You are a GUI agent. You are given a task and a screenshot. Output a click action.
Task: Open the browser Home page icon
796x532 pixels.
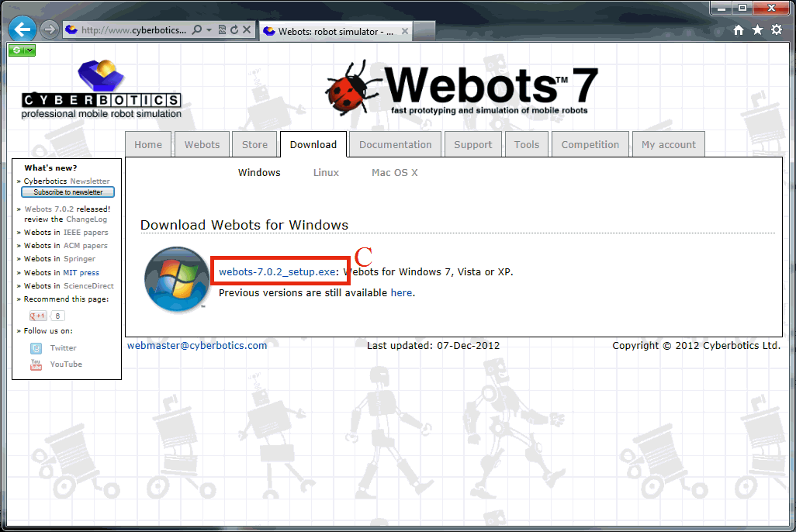[x=739, y=30]
